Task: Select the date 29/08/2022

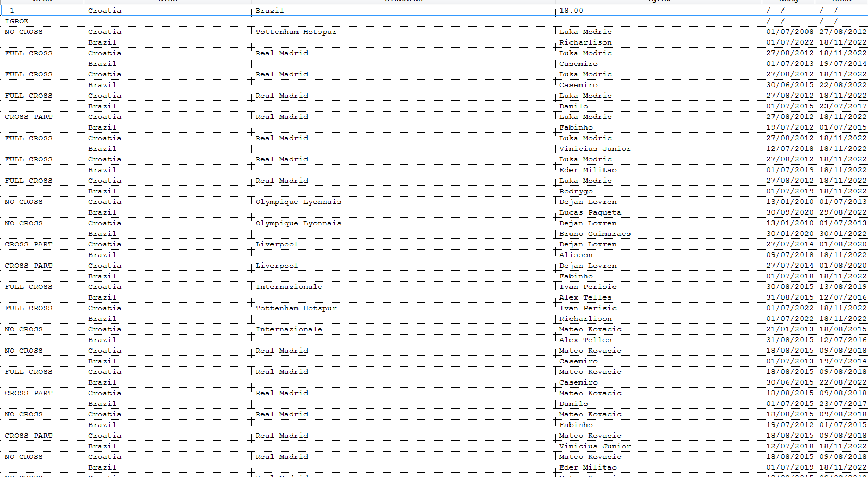Action: click(x=843, y=212)
